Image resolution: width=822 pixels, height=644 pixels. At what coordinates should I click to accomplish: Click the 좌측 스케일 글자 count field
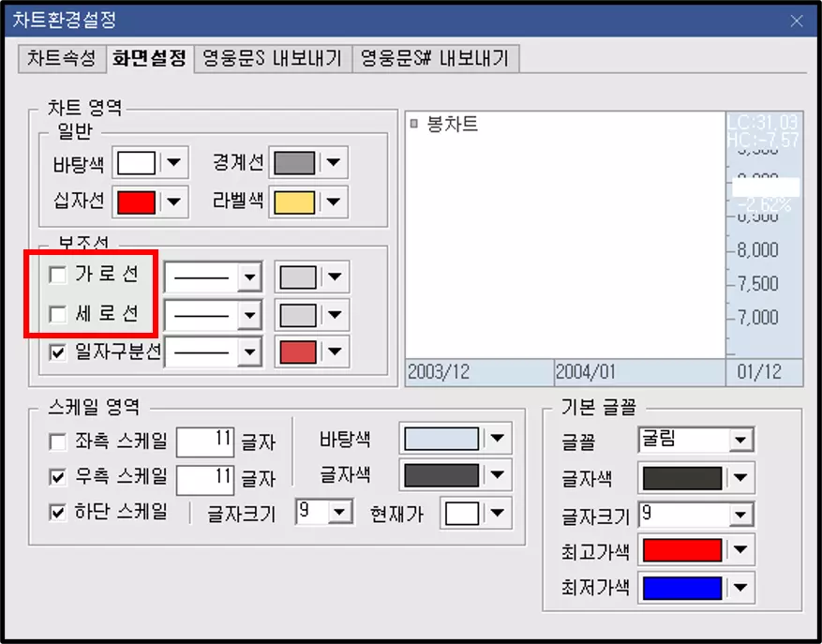click(205, 442)
